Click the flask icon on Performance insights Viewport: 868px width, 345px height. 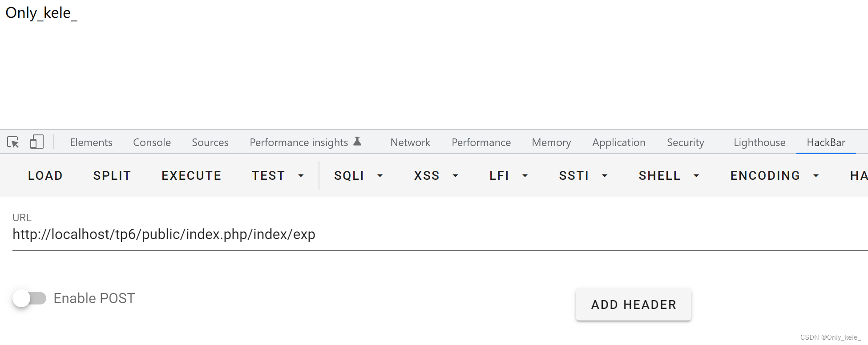(x=357, y=141)
